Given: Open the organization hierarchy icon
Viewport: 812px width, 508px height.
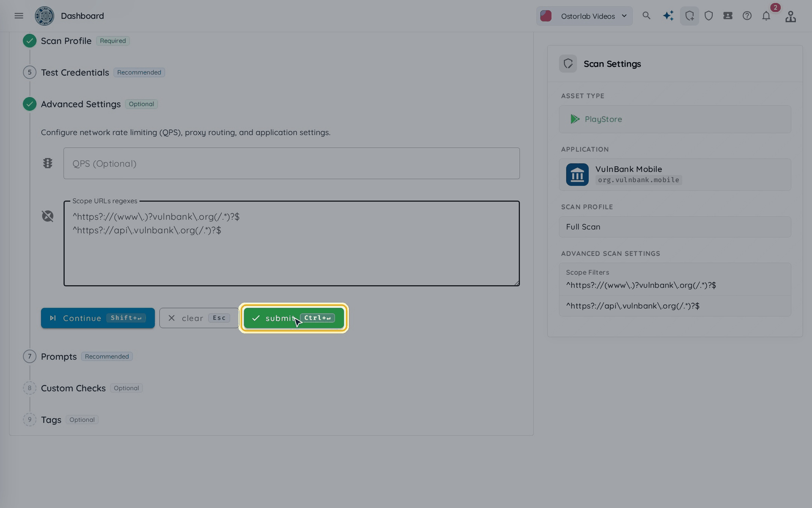Looking at the screenshot, I should pos(790,16).
